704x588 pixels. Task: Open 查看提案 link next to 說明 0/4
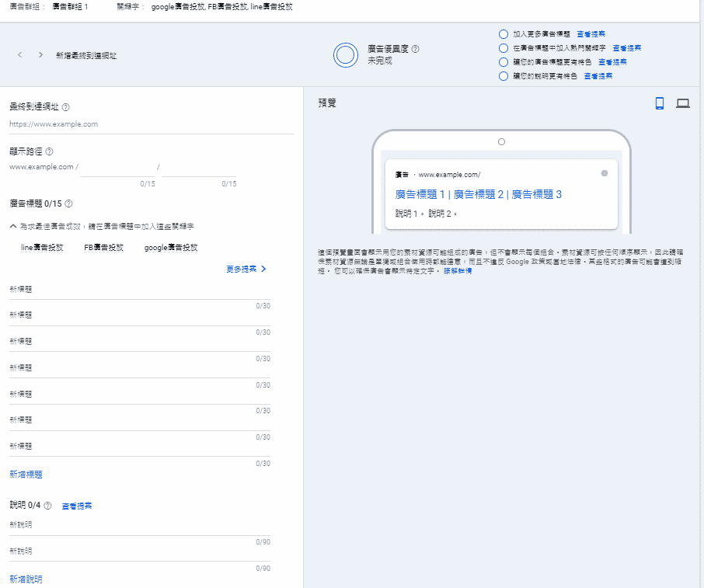[77, 506]
